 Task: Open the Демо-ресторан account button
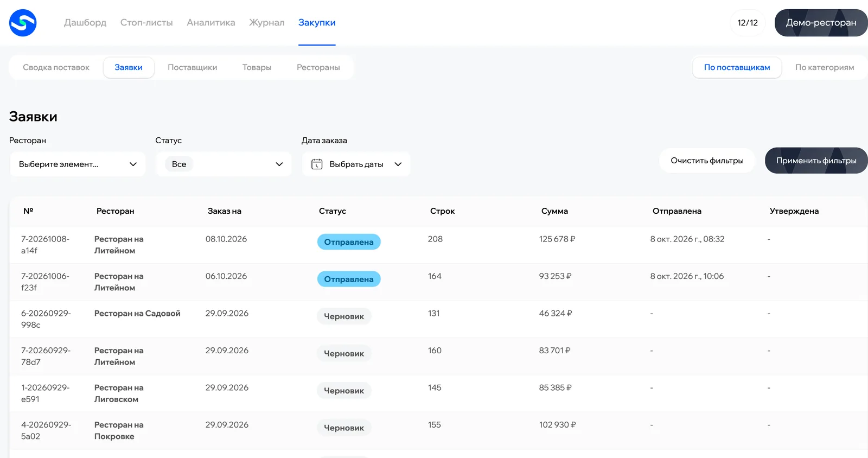click(821, 23)
